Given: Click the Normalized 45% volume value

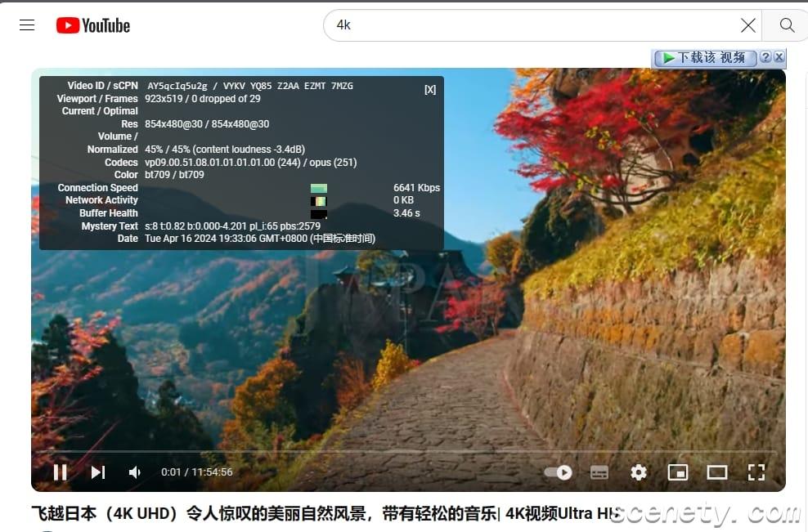Looking at the screenshot, I should click(x=225, y=150).
